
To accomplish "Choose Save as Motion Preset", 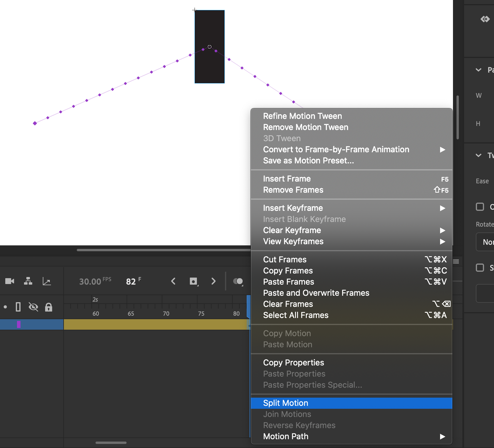I will 308,160.
